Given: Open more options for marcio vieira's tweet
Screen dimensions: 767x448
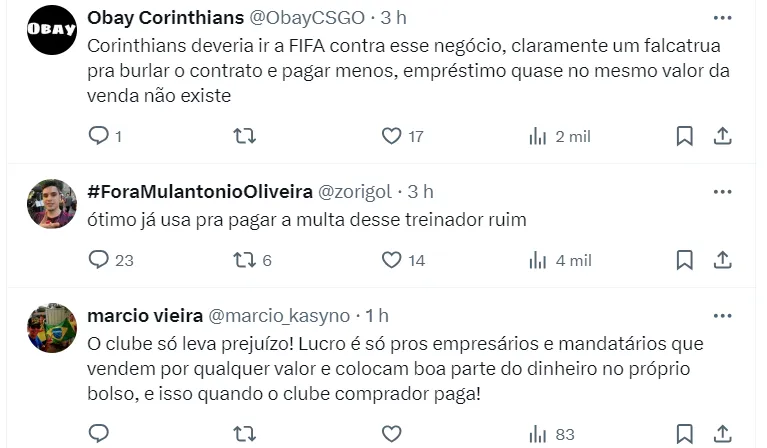Looking at the screenshot, I should tap(722, 315).
